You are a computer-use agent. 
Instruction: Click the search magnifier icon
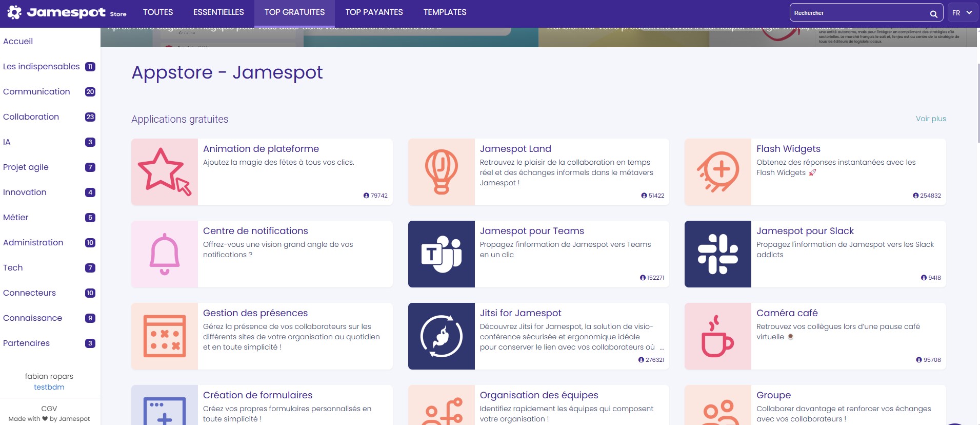933,13
